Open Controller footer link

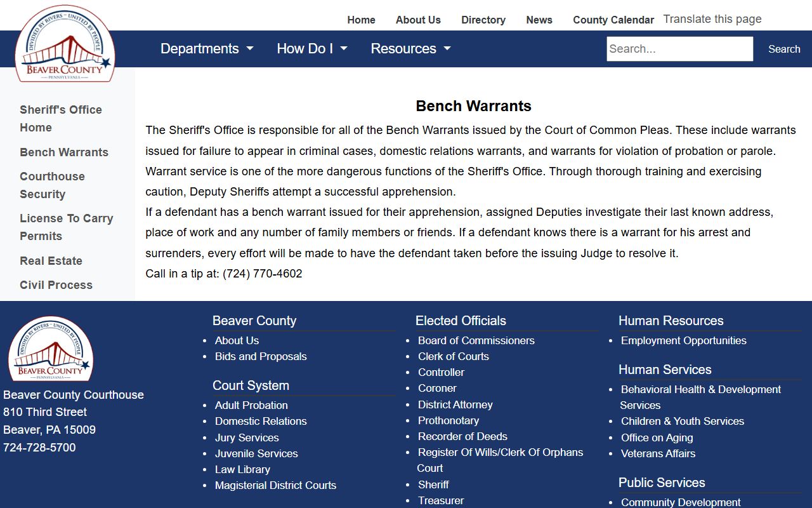(x=441, y=372)
